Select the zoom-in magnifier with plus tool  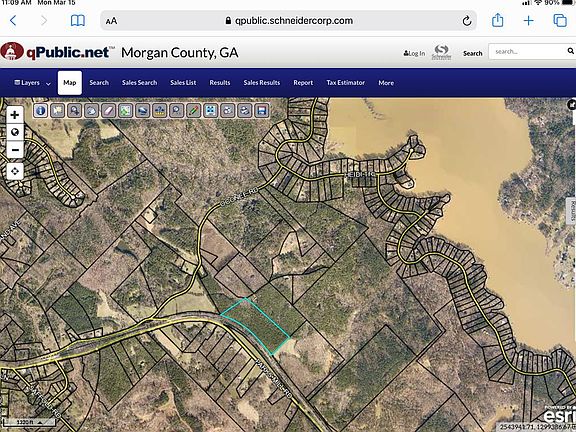75,111
